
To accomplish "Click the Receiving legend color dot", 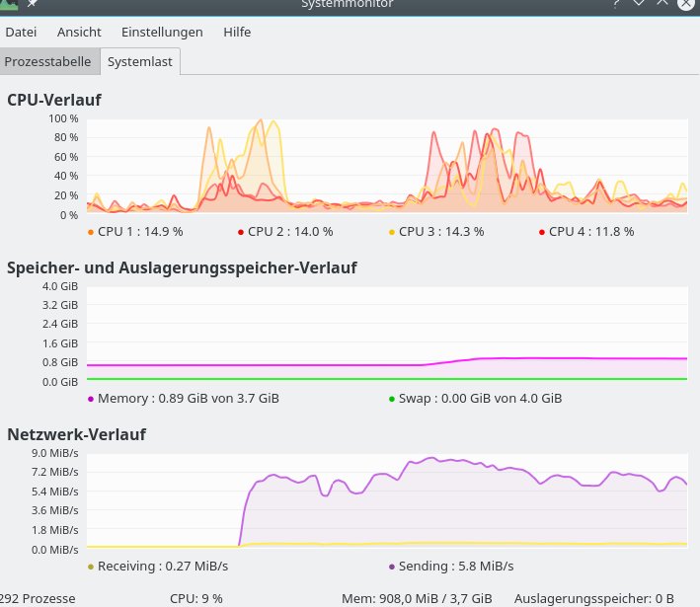I will pos(91,567).
